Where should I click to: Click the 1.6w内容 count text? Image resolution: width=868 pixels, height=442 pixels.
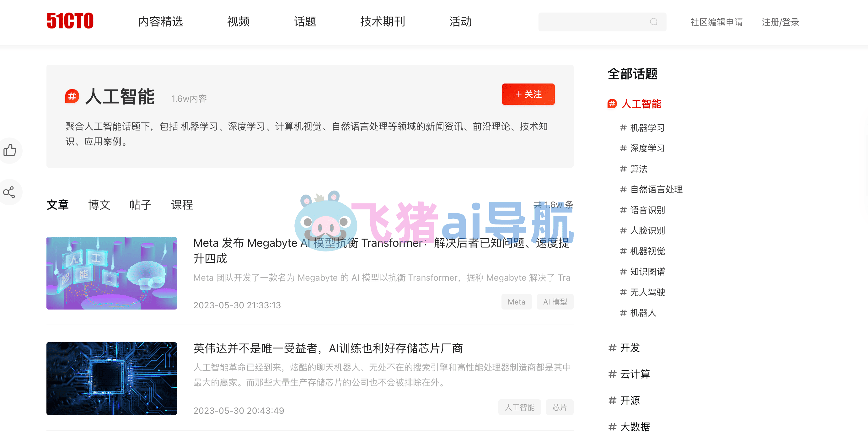tap(189, 99)
